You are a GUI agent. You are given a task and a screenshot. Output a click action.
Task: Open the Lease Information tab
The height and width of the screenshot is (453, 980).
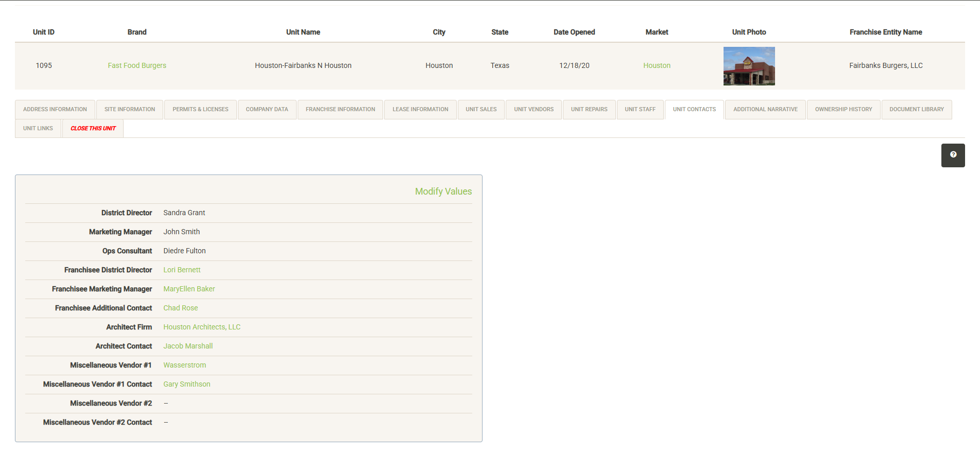(x=420, y=110)
